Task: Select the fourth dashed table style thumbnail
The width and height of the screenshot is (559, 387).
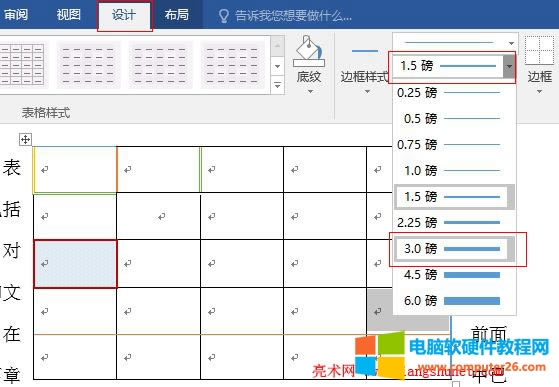Action: click(232, 65)
